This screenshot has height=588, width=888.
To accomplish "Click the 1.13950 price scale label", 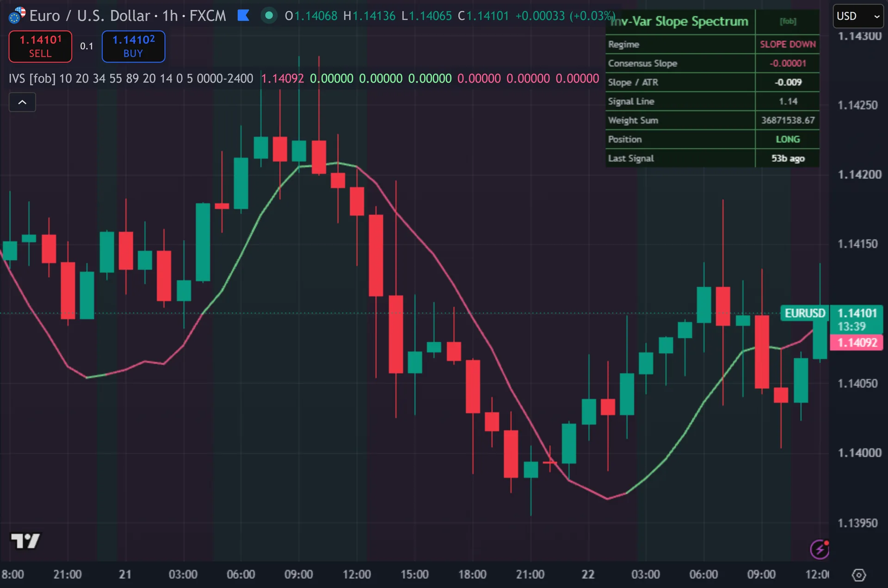I will [857, 523].
